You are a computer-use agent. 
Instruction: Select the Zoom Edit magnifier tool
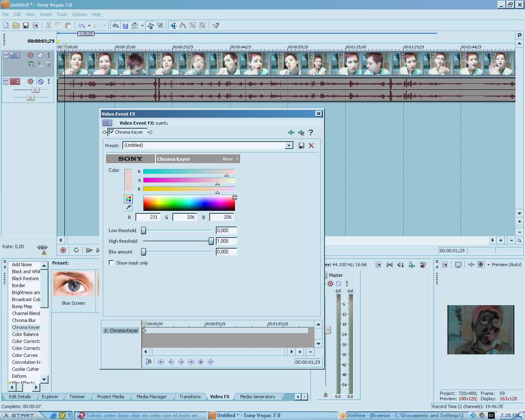coord(203,25)
